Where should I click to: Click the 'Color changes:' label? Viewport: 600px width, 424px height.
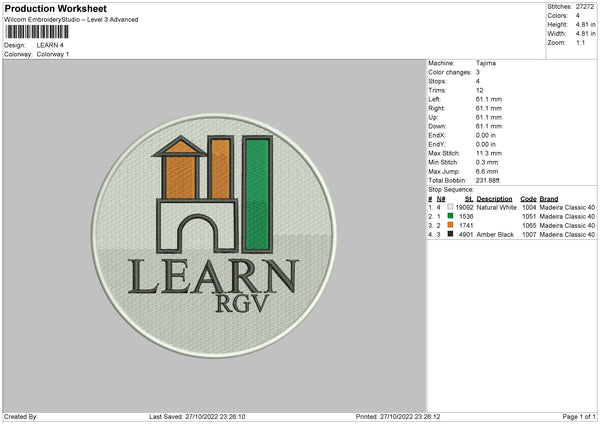point(450,72)
